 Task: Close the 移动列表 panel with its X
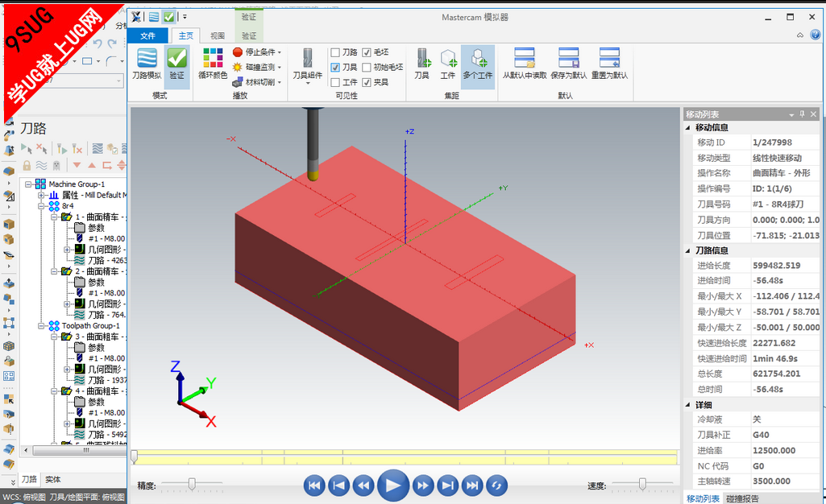pos(814,114)
